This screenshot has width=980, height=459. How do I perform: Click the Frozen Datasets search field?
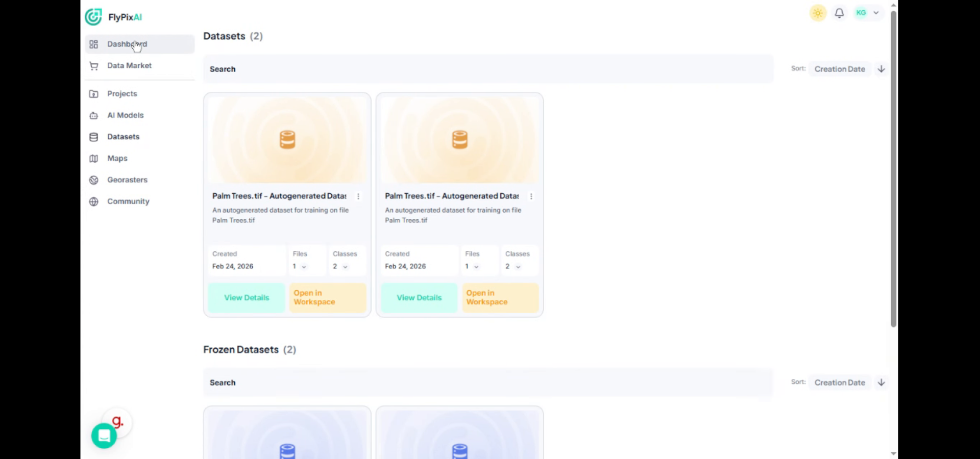[488, 382]
